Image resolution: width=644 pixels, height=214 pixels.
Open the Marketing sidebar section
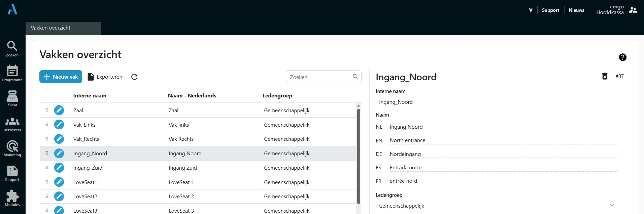(x=12, y=148)
